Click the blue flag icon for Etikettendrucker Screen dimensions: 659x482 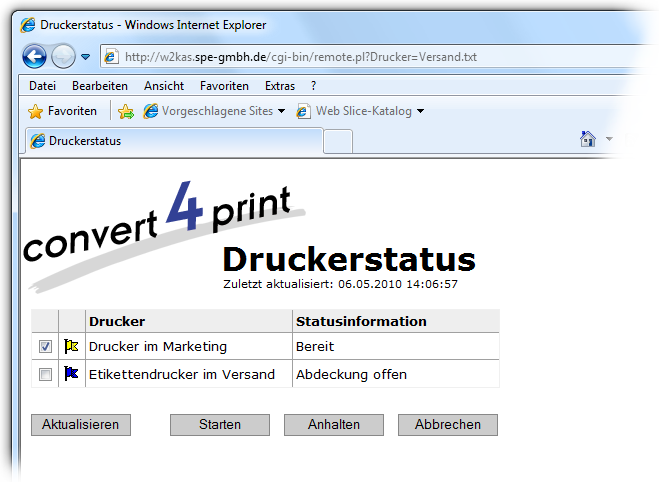(71, 374)
